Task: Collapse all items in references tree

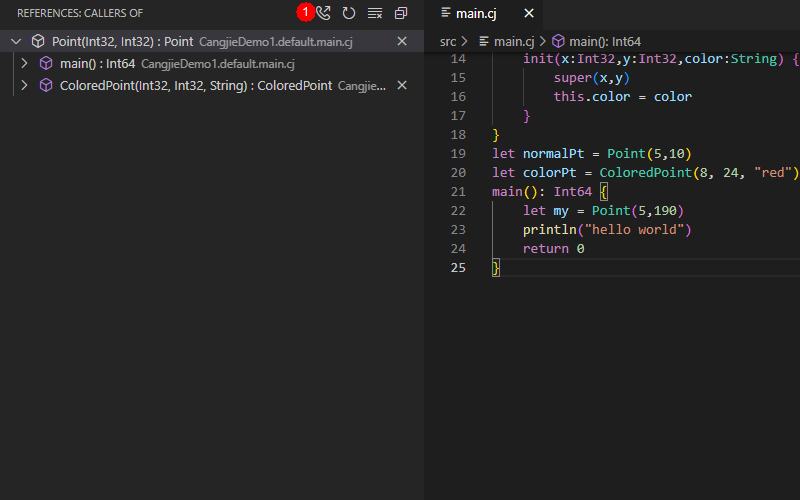Action: (401, 13)
